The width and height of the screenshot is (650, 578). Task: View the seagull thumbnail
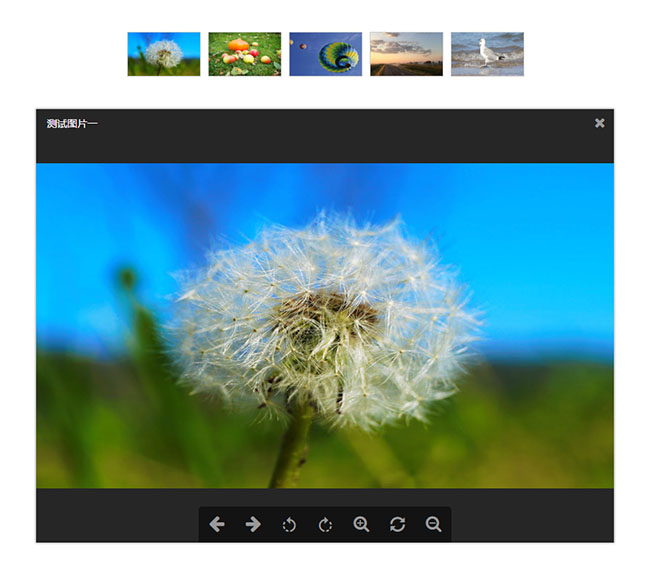(487, 54)
